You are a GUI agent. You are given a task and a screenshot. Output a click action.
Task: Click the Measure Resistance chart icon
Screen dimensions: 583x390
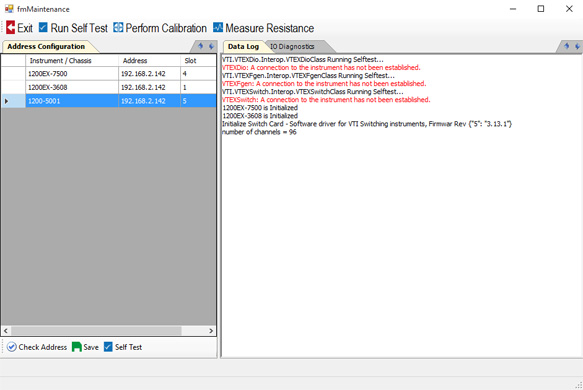218,27
